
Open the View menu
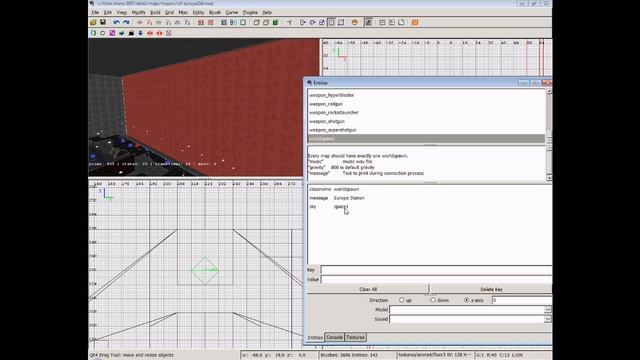pyautogui.click(x=122, y=13)
